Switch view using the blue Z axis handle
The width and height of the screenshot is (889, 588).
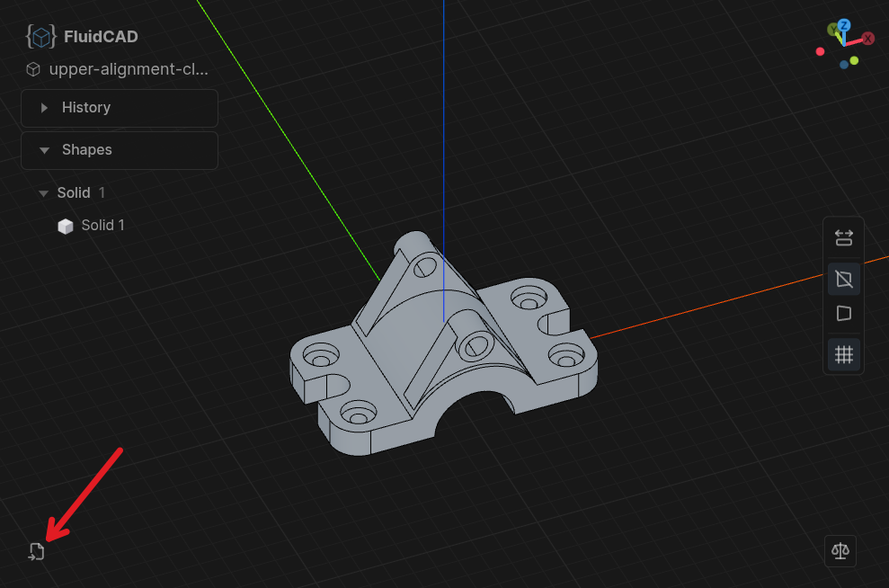[x=844, y=25]
